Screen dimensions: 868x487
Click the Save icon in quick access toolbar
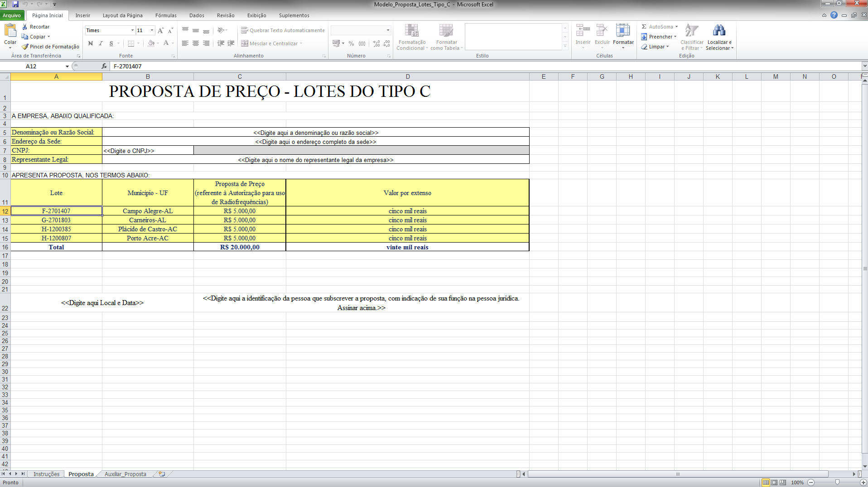[x=15, y=4]
